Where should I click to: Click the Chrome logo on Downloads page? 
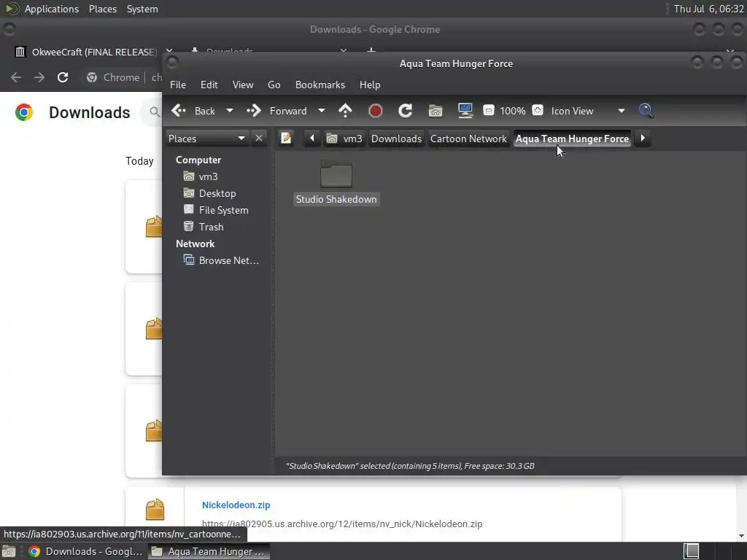24,112
